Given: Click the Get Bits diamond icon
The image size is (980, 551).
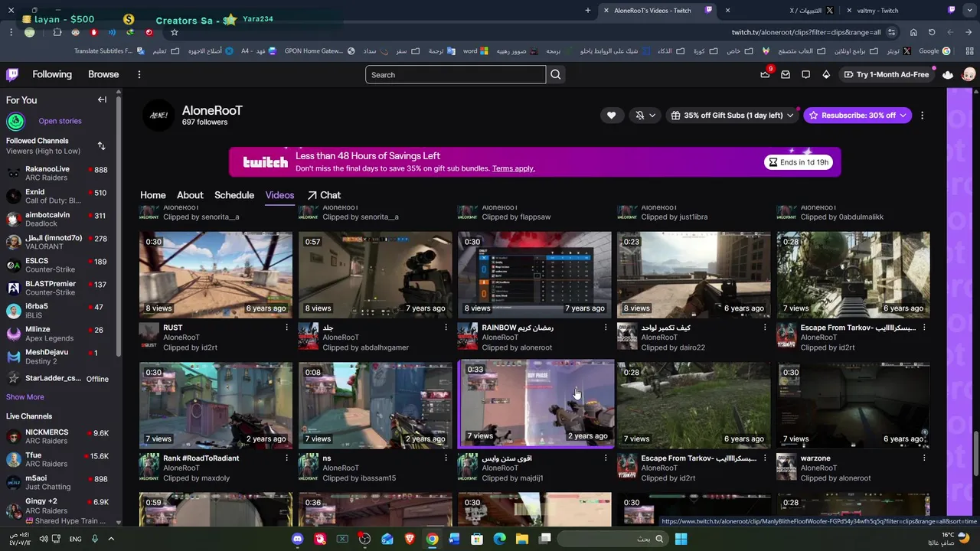Looking at the screenshot, I should click(826, 74).
